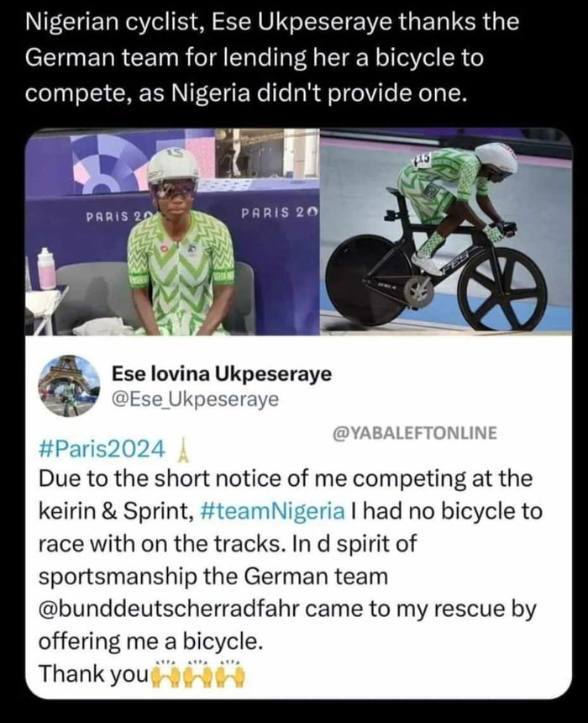Open the right photo of cyclist racing
The image size is (588, 723).
click(x=445, y=231)
